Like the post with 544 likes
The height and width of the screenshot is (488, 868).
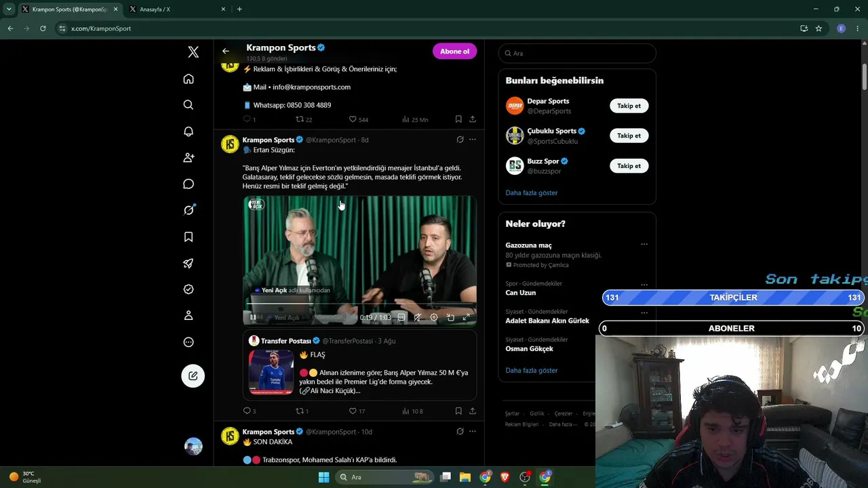point(353,119)
